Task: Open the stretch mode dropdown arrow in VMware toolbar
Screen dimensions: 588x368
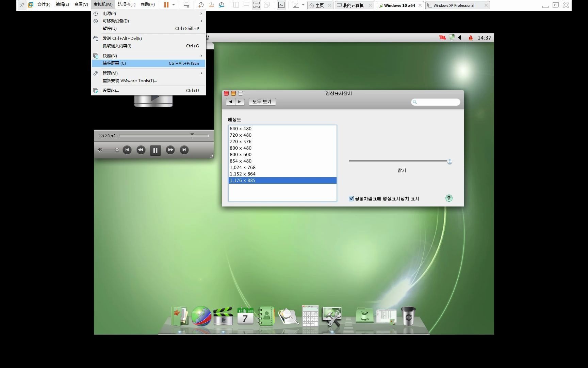Action: click(303, 5)
